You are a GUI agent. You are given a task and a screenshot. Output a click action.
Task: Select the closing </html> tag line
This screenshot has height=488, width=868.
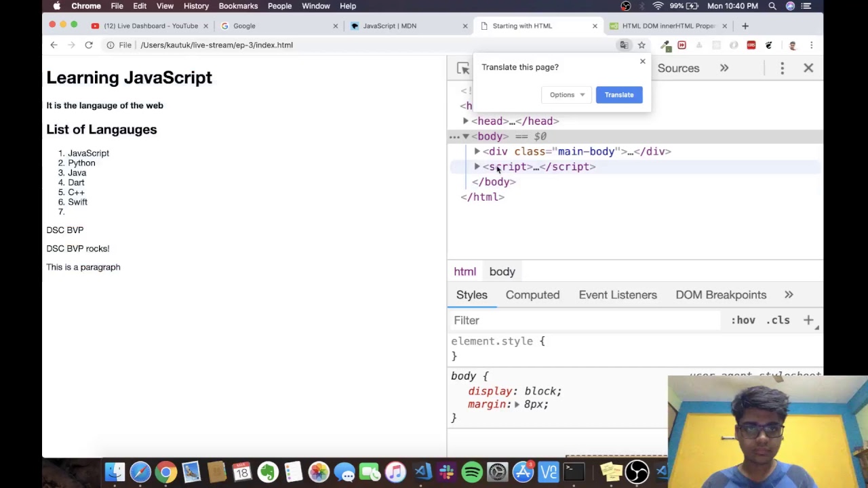483,197
